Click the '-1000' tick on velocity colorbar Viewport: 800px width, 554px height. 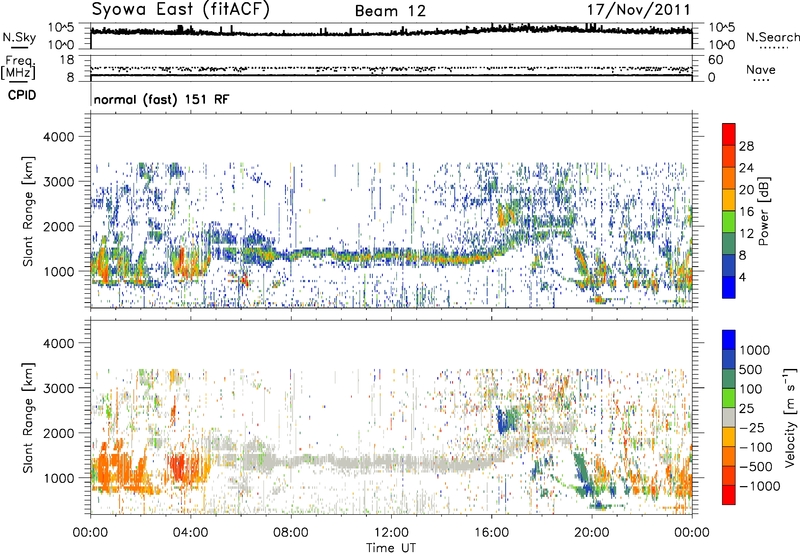pyautogui.click(x=759, y=486)
